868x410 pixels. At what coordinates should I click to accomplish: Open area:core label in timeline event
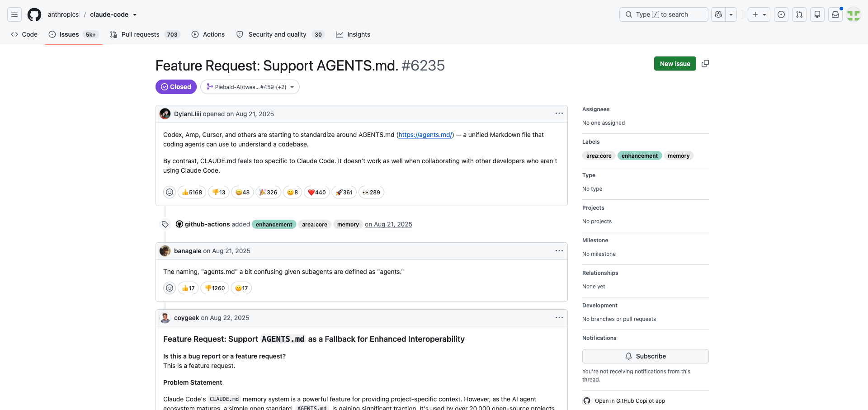coord(315,224)
